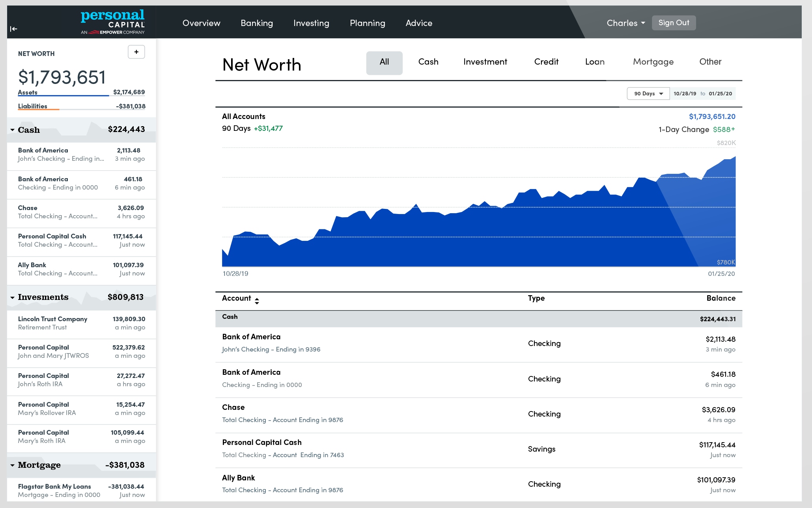Click the Banking navigation icon
The height and width of the screenshot is (508, 812).
pos(256,23)
